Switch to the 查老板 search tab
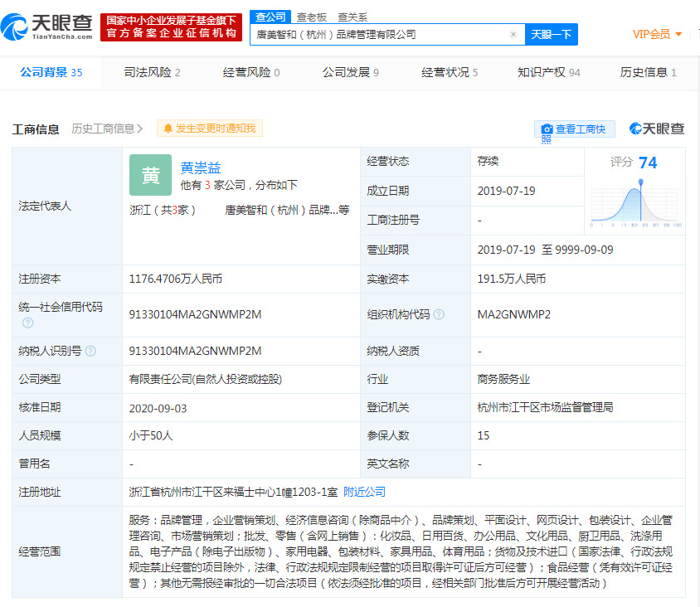Image resolution: width=700 pixels, height=607 pixels. tap(312, 17)
